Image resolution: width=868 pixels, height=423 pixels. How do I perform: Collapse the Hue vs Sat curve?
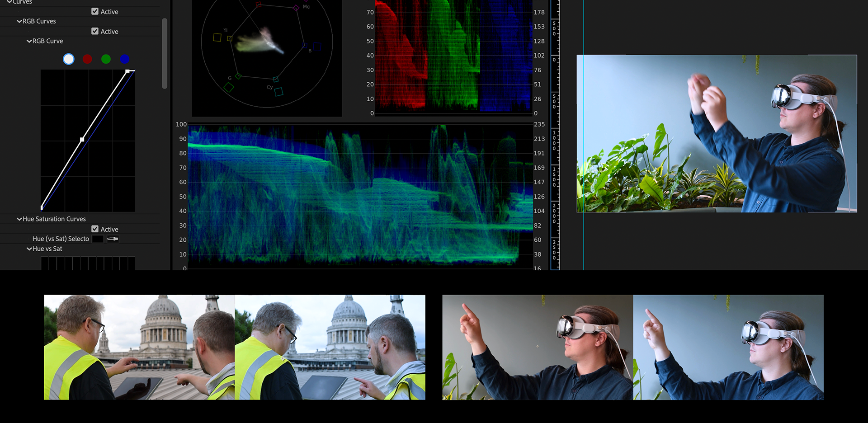pos(29,249)
